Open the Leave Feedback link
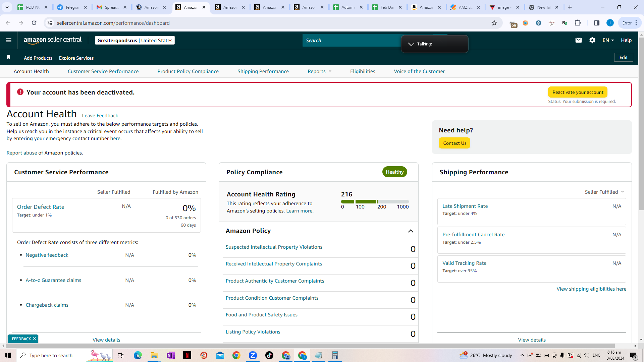 100,116
